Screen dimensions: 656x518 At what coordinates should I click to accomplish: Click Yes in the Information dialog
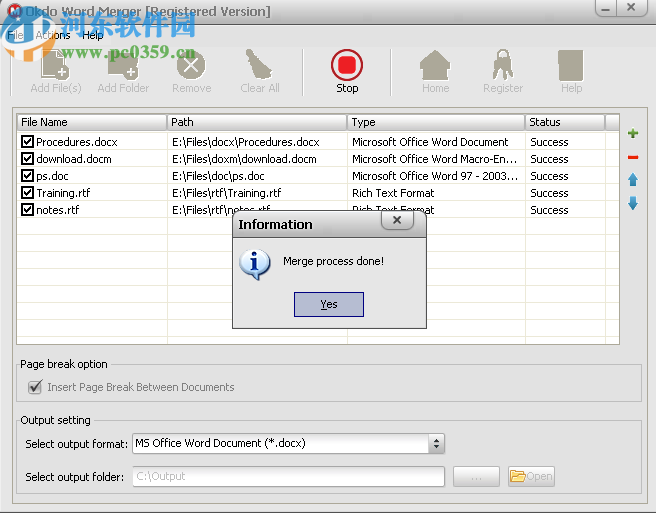point(329,304)
